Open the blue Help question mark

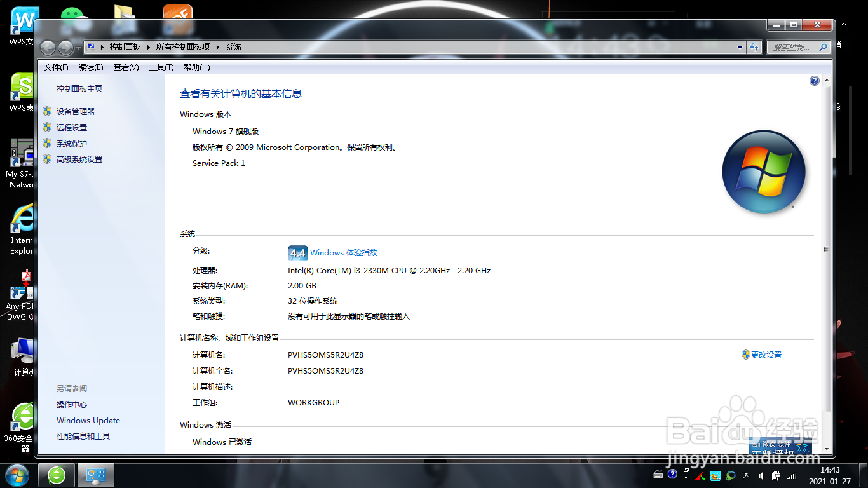[x=815, y=81]
